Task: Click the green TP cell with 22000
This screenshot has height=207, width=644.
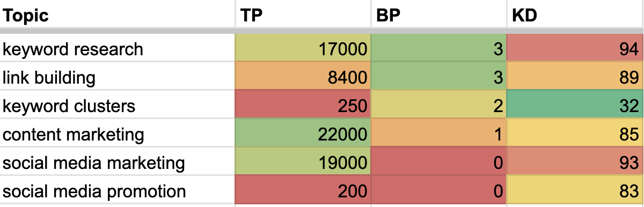Action: (x=303, y=135)
